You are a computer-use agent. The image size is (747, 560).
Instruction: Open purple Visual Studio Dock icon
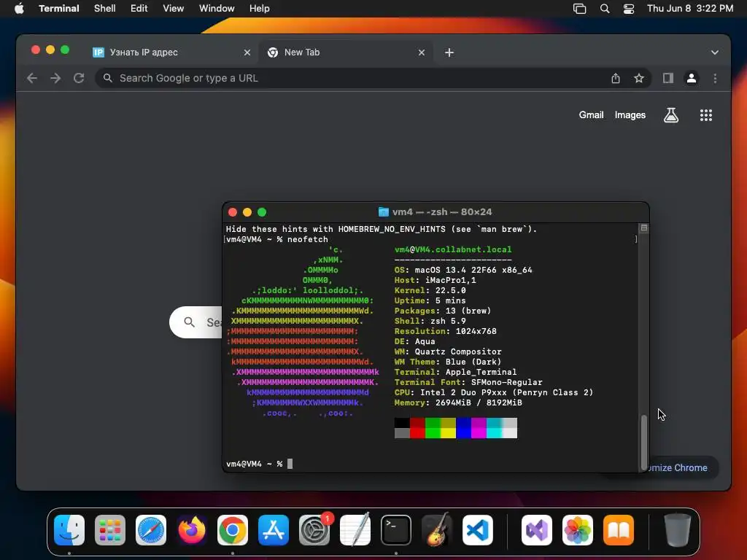[x=537, y=530]
